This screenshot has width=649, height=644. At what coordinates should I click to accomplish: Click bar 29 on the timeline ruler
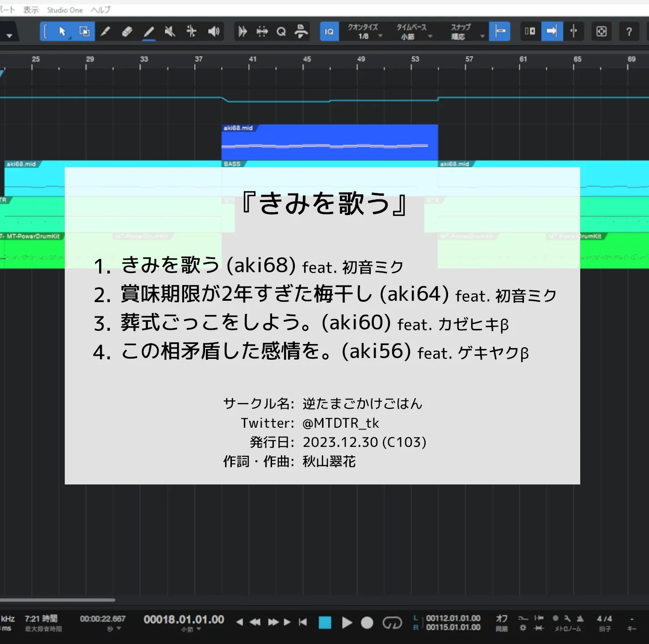tap(90, 59)
